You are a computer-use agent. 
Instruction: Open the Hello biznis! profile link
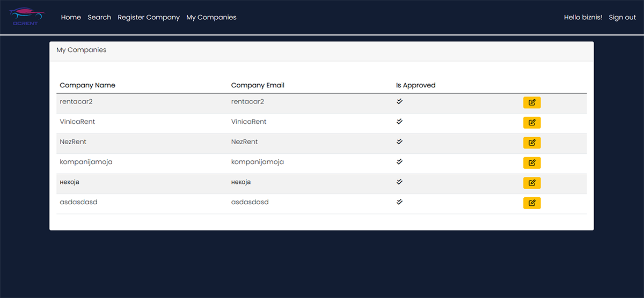583,17
